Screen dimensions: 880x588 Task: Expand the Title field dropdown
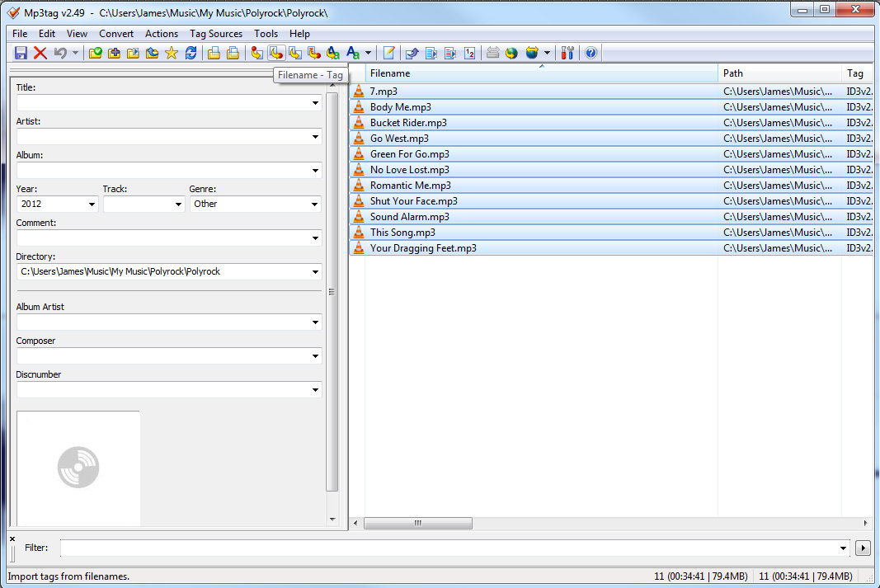click(x=315, y=103)
